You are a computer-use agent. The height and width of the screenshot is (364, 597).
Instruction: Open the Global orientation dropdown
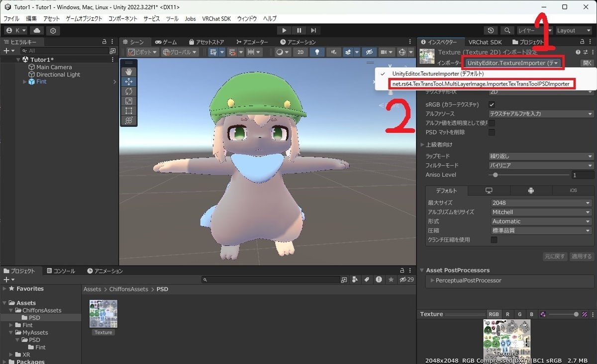[180, 52]
